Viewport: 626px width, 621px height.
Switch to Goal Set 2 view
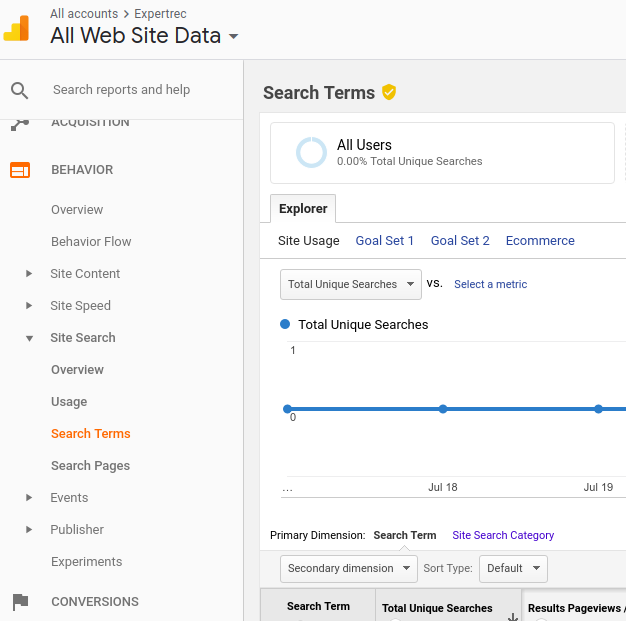460,241
